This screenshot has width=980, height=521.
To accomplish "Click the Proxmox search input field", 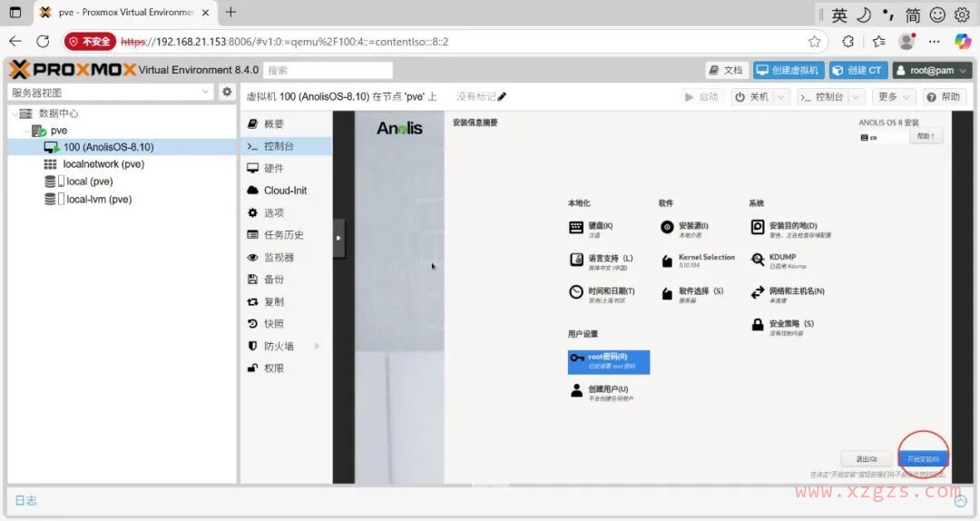I will pos(328,70).
